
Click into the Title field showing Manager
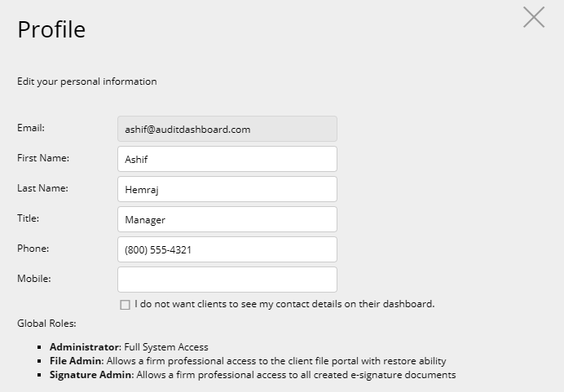227,219
